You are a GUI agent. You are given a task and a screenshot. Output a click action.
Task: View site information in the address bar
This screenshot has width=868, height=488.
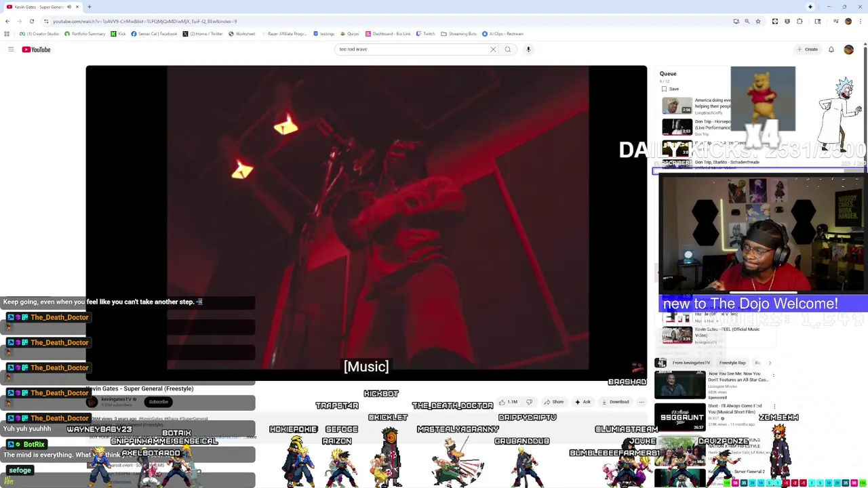point(46,21)
